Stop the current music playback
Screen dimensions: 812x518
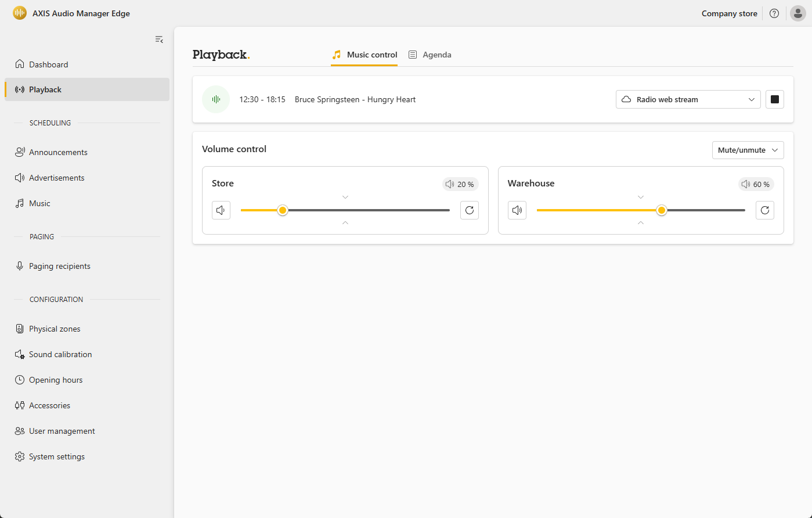(775, 99)
